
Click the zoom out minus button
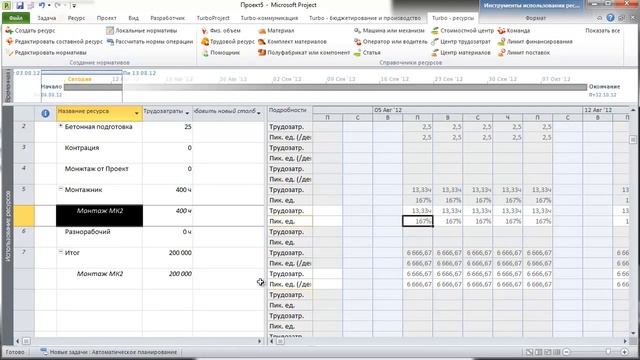click(x=566, y=352)
